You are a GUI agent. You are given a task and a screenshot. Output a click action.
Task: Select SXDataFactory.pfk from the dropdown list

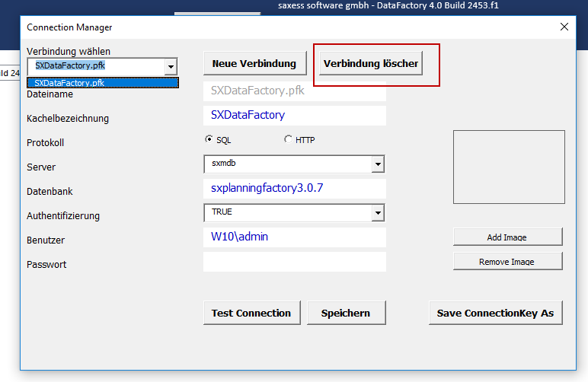102,83
